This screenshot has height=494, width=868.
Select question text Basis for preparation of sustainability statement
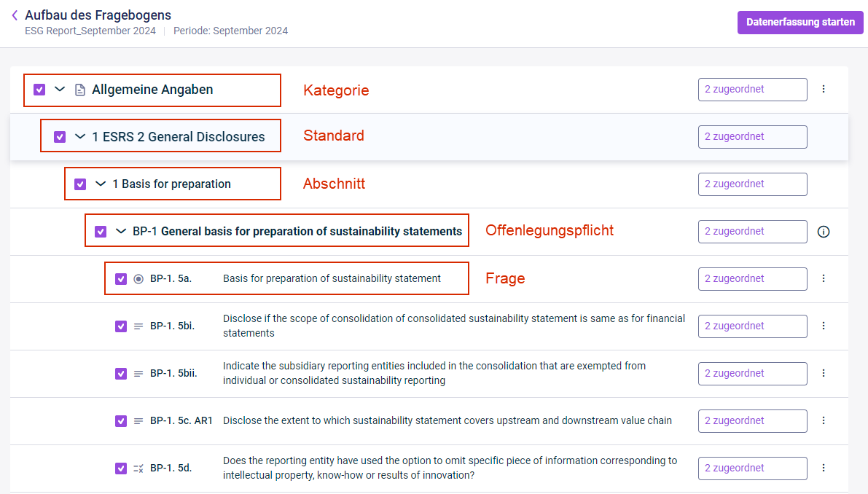pyautogui.click(x=332, y=279)
